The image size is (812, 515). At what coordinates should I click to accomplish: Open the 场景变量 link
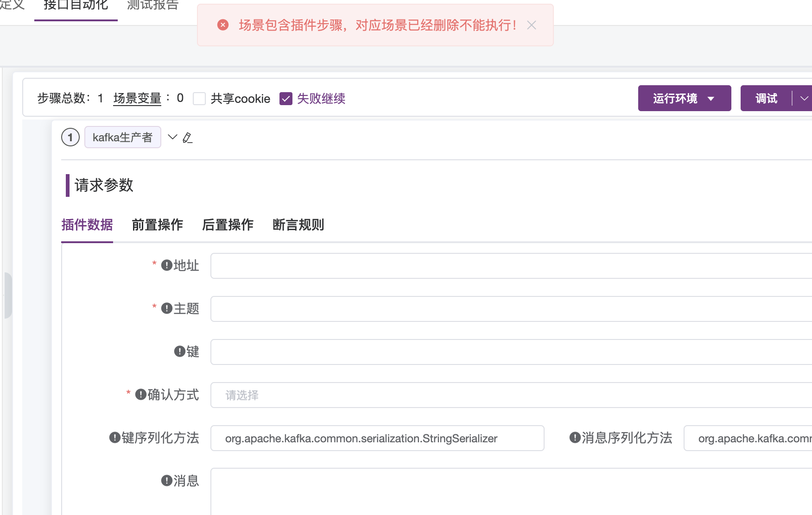(x=137, y=99)
